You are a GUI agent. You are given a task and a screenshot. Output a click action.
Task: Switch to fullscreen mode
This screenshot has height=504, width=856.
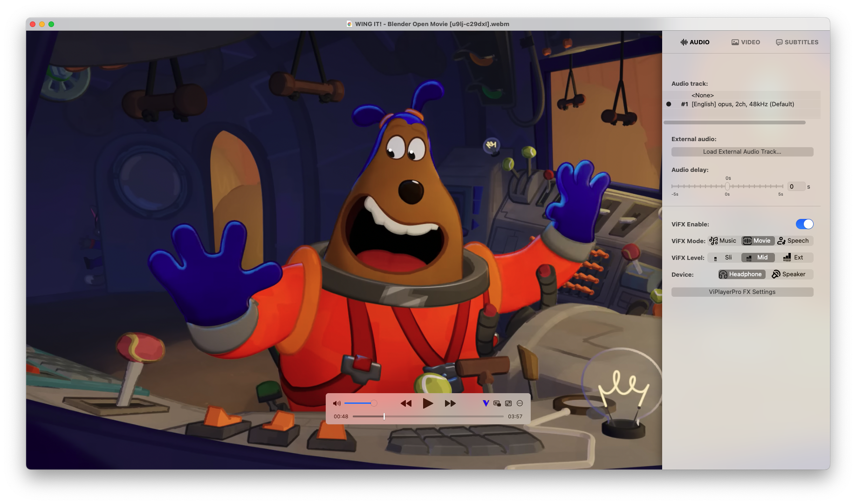pos(508,403)
